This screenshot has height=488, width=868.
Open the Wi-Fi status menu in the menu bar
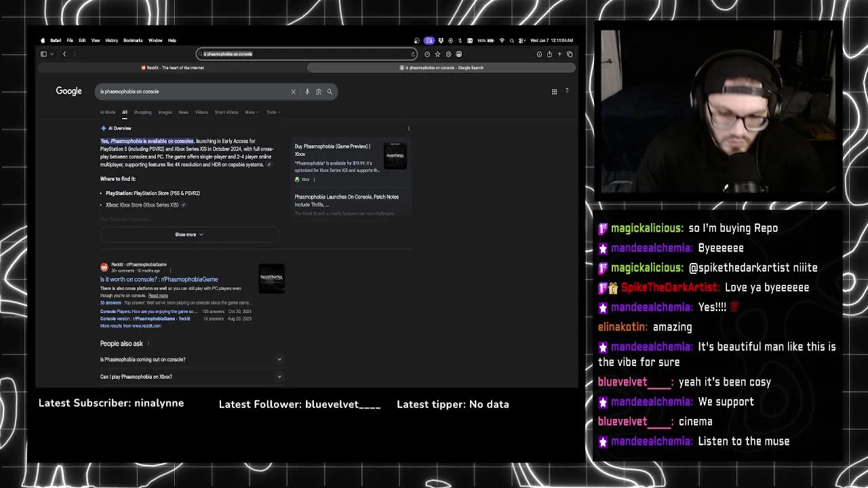coord(502,41)
